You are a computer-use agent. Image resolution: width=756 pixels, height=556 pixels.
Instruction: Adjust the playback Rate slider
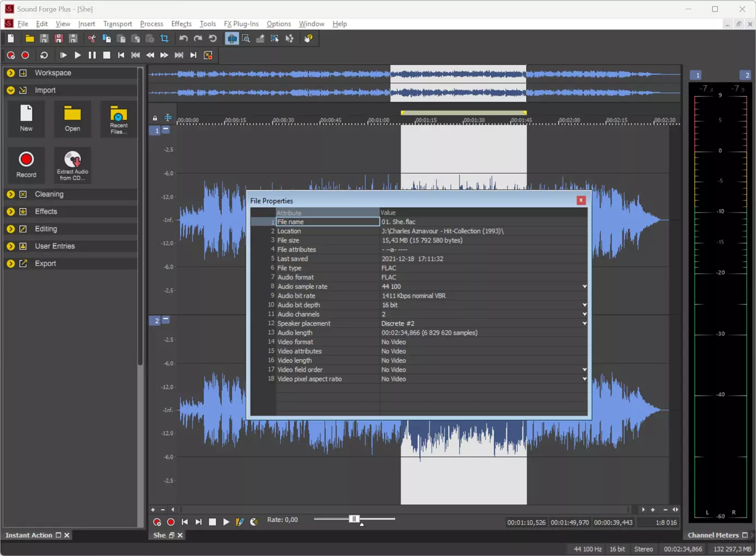354,519
